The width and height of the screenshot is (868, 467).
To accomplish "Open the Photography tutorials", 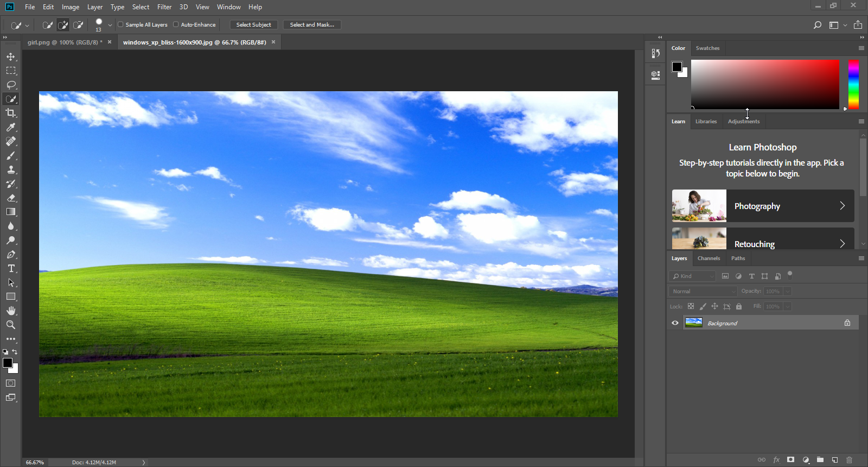I will pos(763,206).
